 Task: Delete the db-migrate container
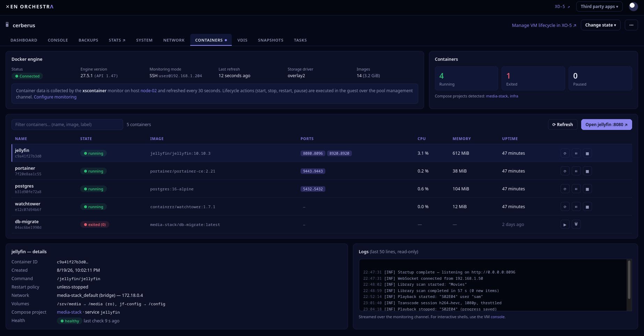click(576, 225)
